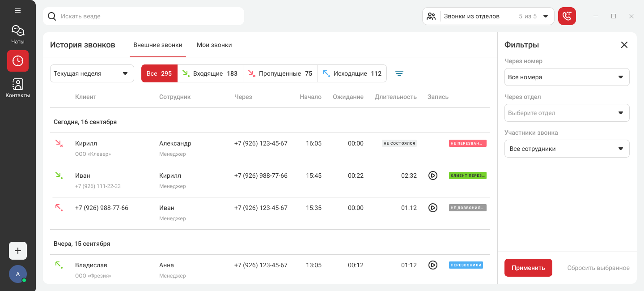Open the Контакты section in sidebar

tap(18, 88)
